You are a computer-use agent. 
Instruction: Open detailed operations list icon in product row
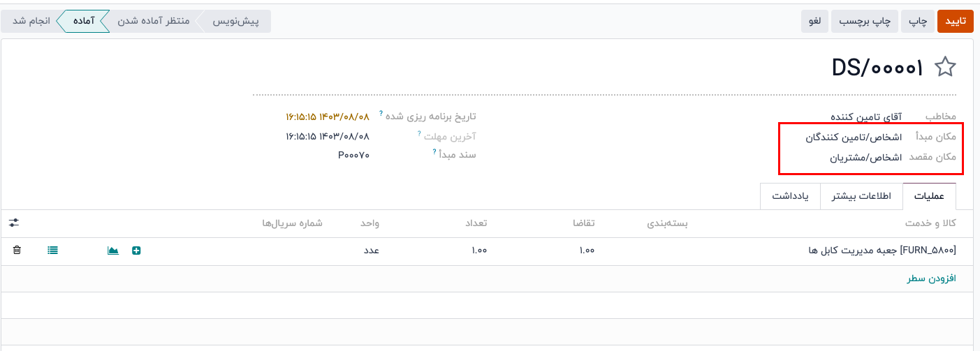click(x=53, y=250)
